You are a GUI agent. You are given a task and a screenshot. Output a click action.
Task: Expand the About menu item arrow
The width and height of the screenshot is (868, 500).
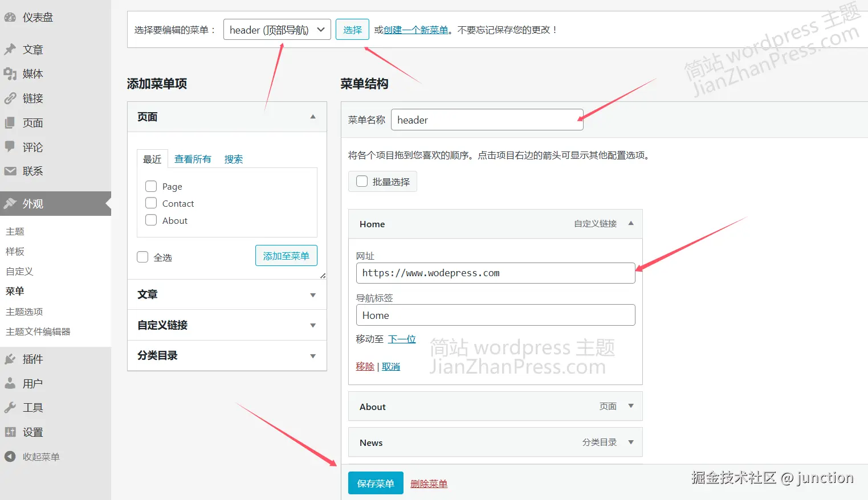tap(631, 406)
